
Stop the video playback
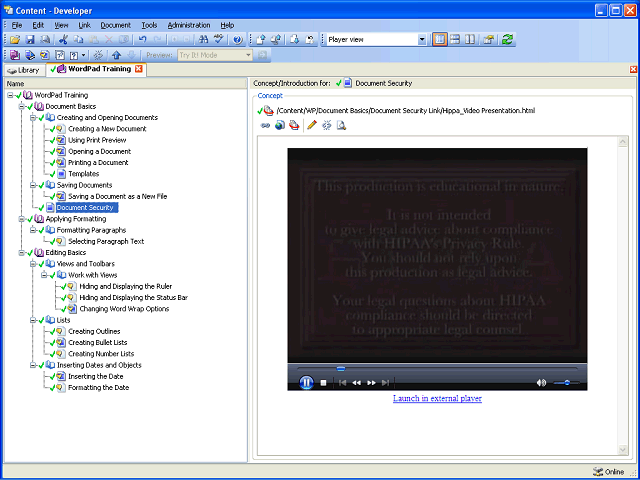tap(324, 383)
